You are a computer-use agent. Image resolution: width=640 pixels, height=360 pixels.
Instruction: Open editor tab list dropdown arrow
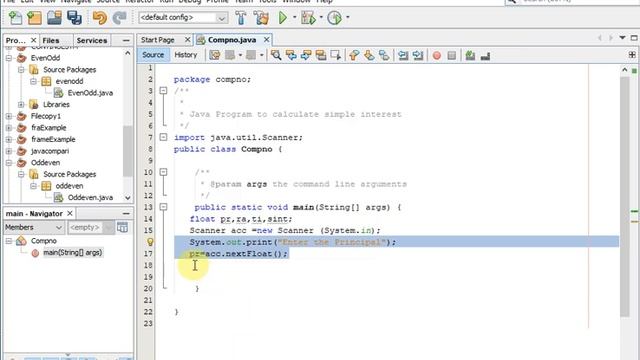(622, 38)
